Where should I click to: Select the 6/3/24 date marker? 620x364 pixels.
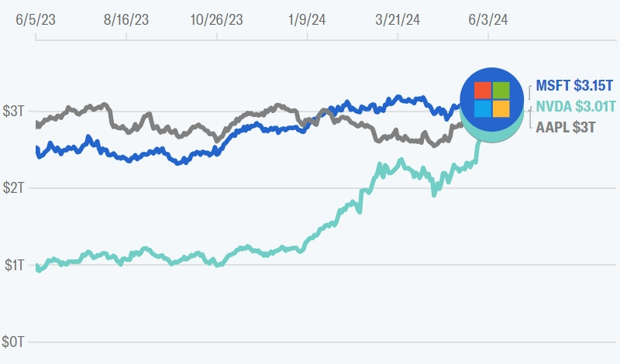(488, 21)
